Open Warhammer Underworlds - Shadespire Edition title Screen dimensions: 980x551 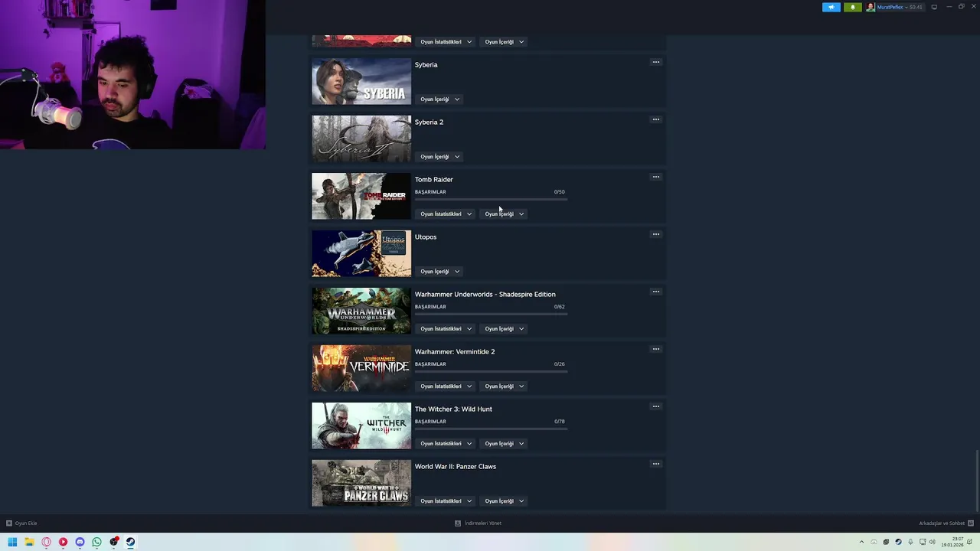point(485,295)
